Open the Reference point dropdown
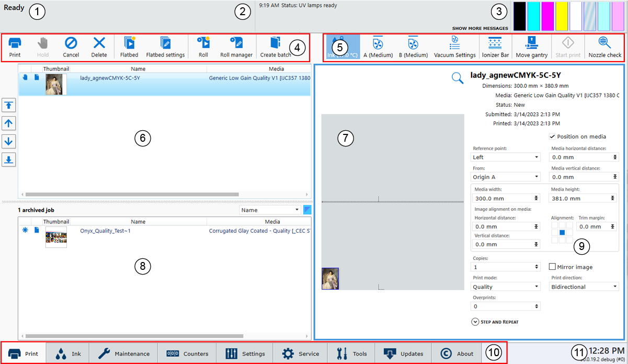 [x=506, y=157]
